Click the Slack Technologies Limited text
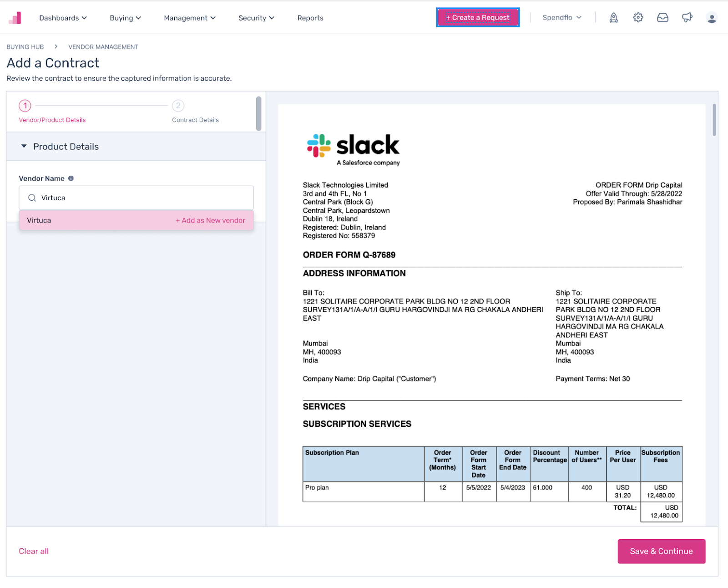The image size is (728, 588). pos(345,185)
